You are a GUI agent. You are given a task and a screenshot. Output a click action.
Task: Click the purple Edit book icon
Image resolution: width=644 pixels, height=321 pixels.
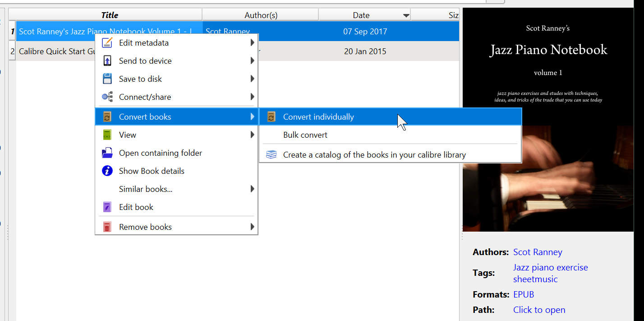[107, 207]
